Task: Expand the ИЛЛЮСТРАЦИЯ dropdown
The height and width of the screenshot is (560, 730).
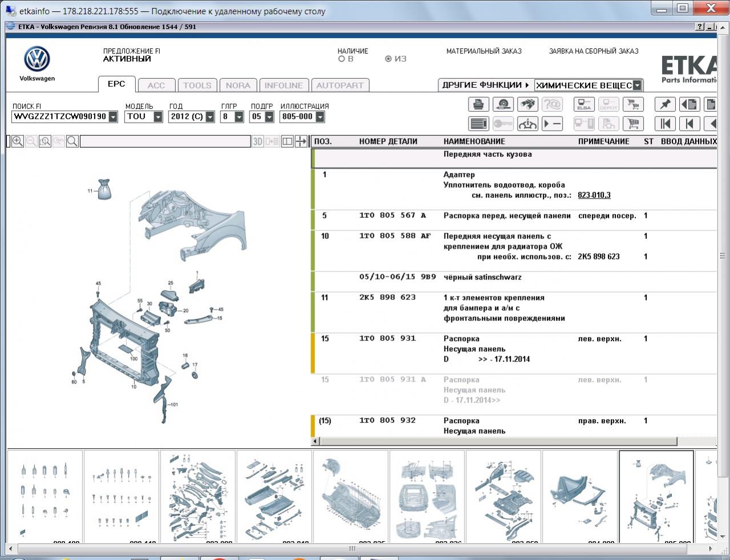Action: [320, 117]
